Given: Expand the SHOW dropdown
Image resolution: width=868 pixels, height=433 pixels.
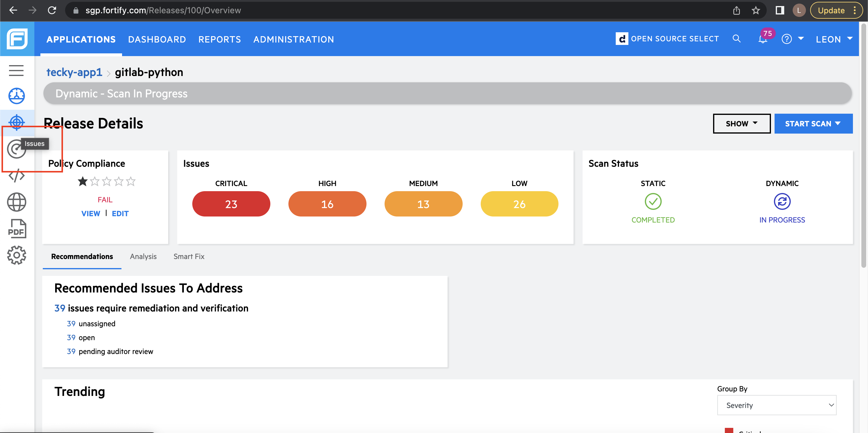Looking at the screenshot, I should point(741,124).
